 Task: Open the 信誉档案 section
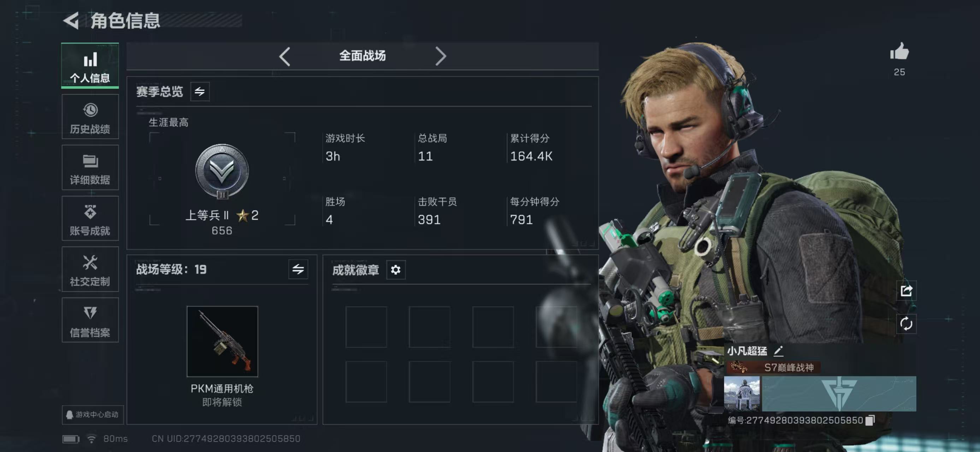coord(90,320)
